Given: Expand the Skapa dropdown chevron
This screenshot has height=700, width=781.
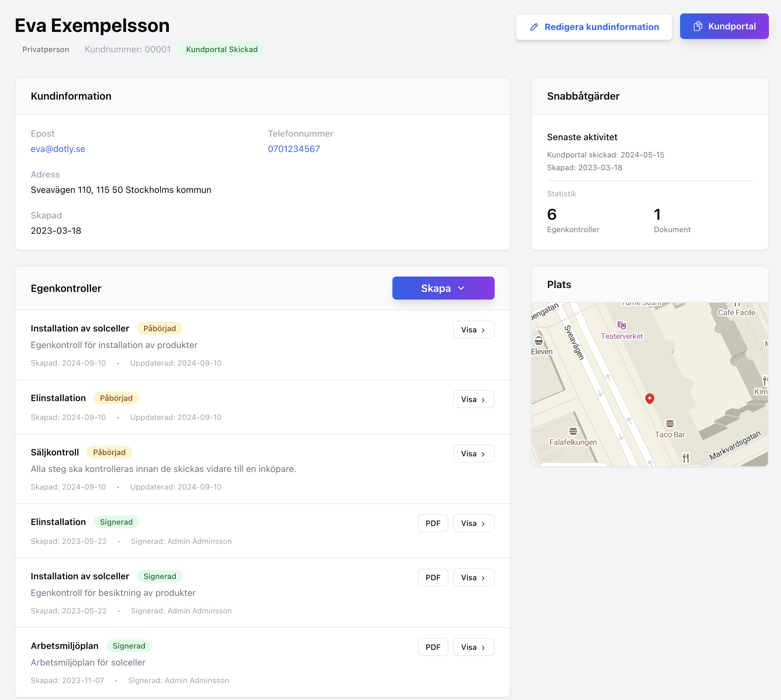Looking at the screenshot, I should (461, 288).
